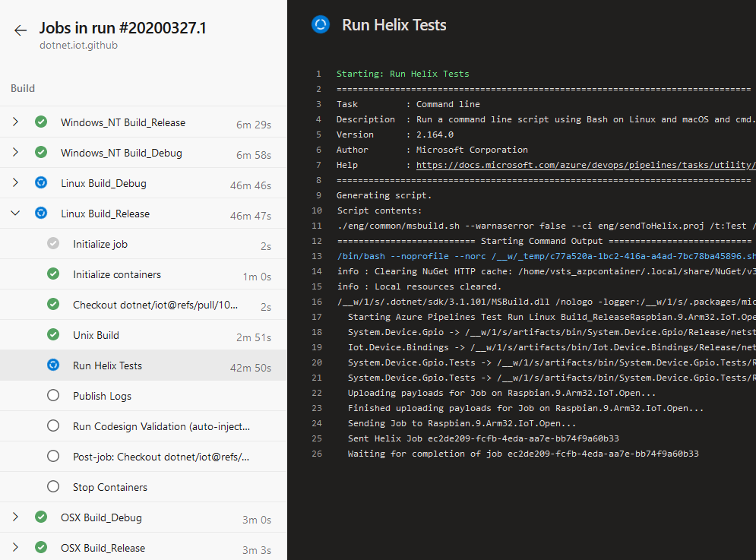Click the Azure Pipelines logo beside Run Helix Tests

[320, 24]
